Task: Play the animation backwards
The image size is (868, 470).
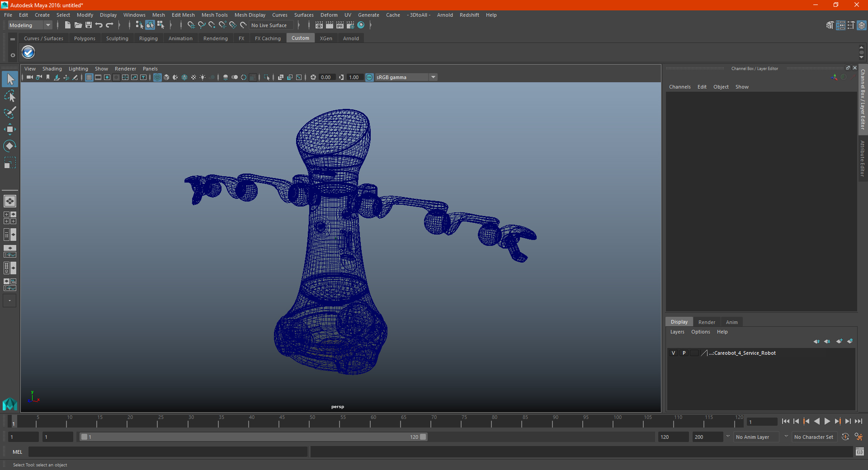Action: 816,421
